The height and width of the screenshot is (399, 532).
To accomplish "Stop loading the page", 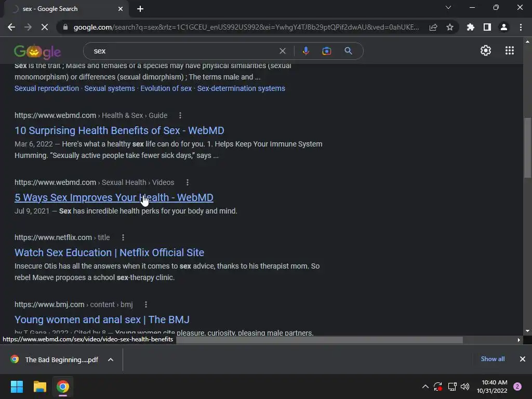I will coord(45,27).
